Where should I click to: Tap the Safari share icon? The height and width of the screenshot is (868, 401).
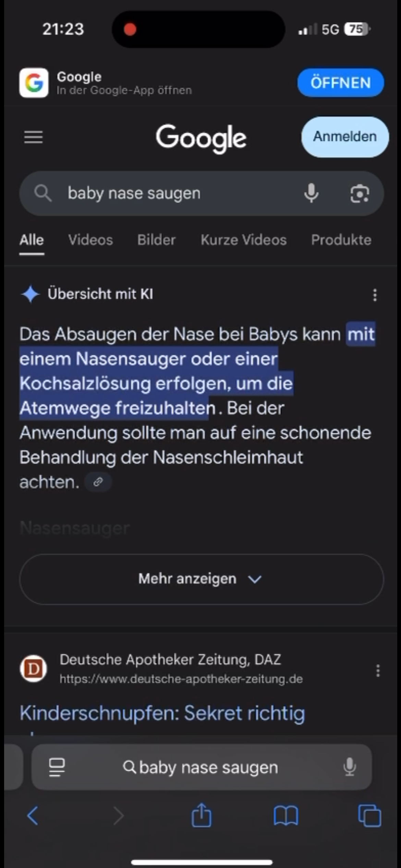[201, 815]
